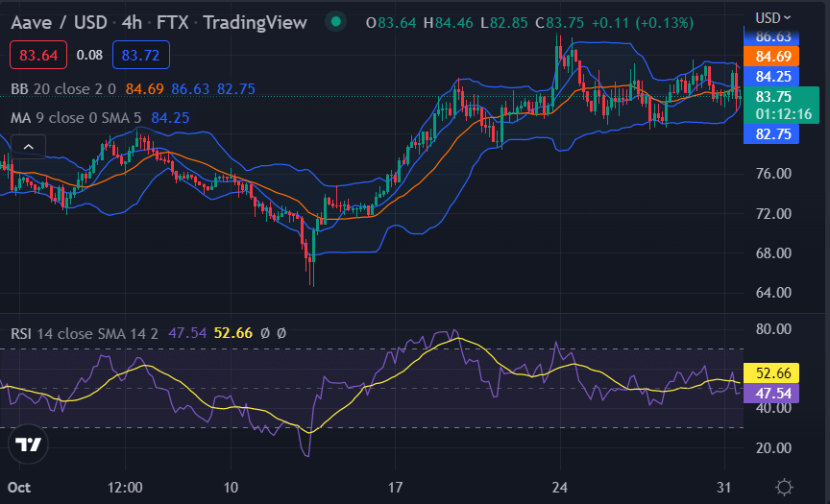Click the 12:00 time axis label

pos(125,487)
